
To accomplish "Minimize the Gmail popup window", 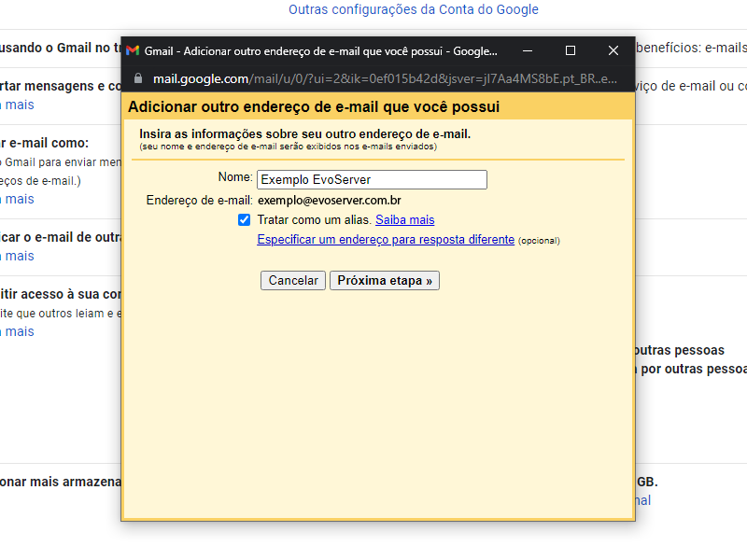I will [528, 50].
